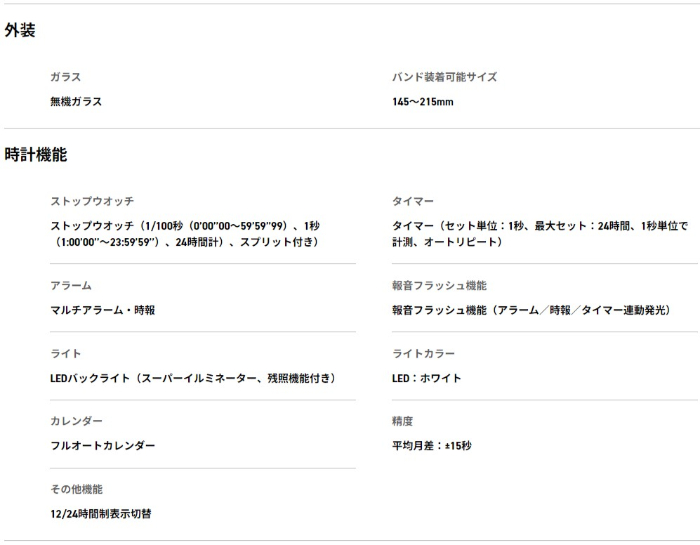Select the アラーム spec label
This screenshot has width=700, height=545.
(x=71, y=286)
